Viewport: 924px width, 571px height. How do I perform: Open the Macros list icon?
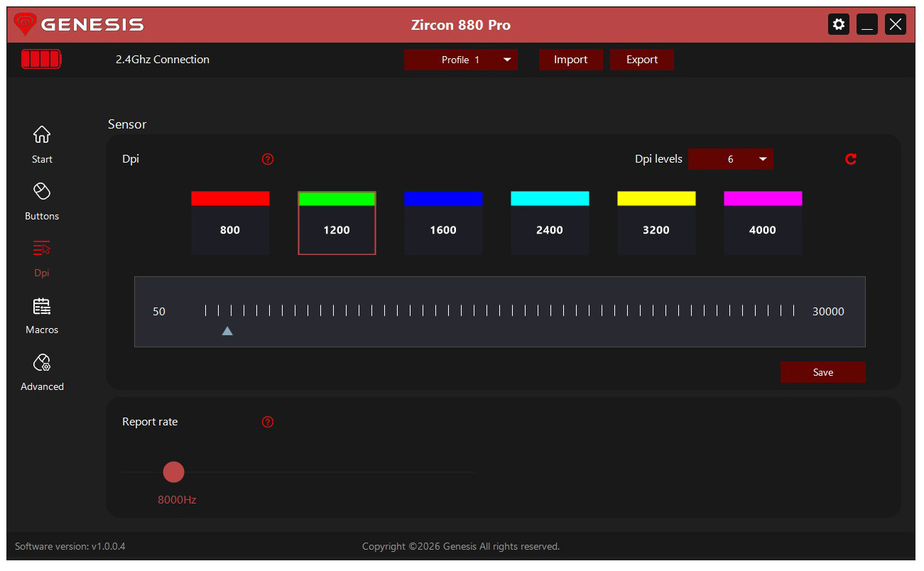pyautogui.click(x=42, y=306)
